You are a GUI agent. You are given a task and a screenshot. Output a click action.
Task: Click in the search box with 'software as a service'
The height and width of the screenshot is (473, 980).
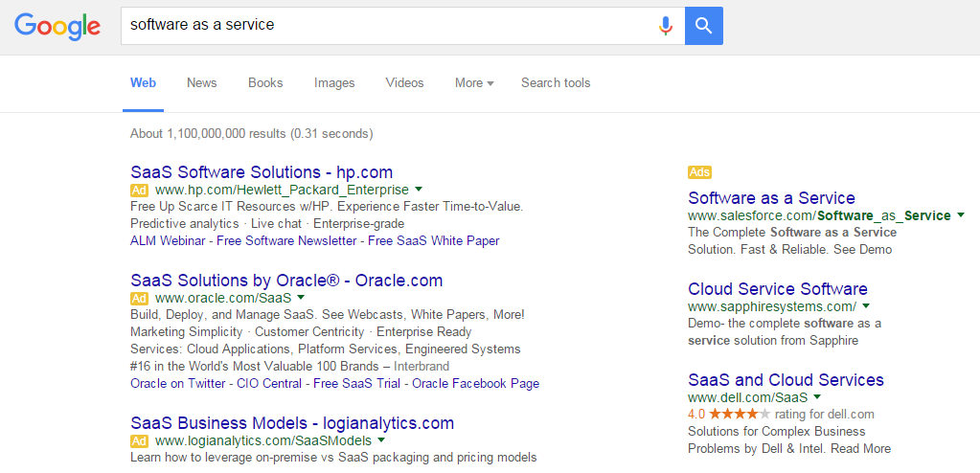pos(388,26)
